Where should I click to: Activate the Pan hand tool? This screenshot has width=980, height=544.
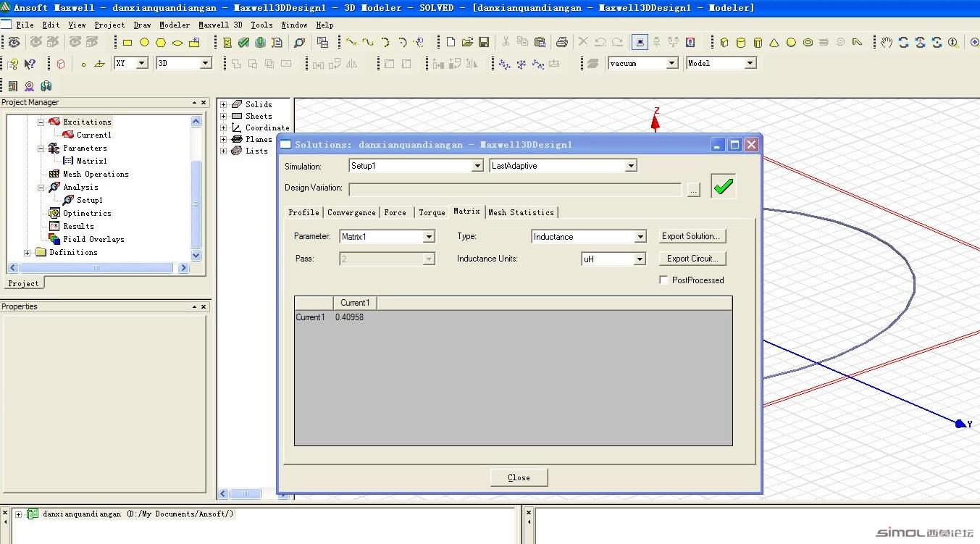pos(887,43)
